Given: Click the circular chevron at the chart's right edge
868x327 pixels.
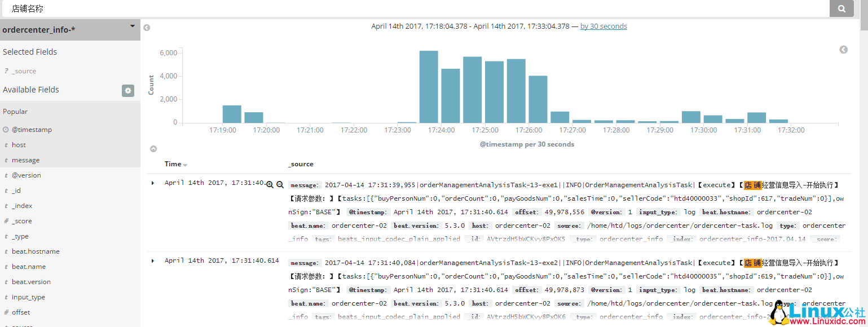Looking at the screenshot, I should click(844, 50).
